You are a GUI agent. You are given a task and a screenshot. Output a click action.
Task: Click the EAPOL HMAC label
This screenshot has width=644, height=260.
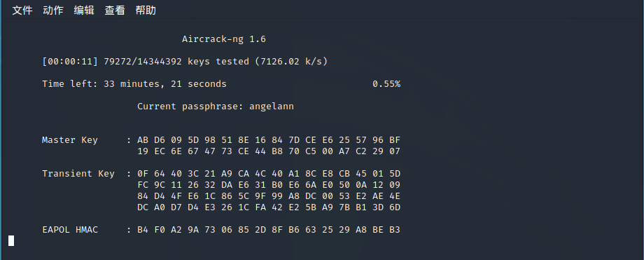[x=70, y=230]
